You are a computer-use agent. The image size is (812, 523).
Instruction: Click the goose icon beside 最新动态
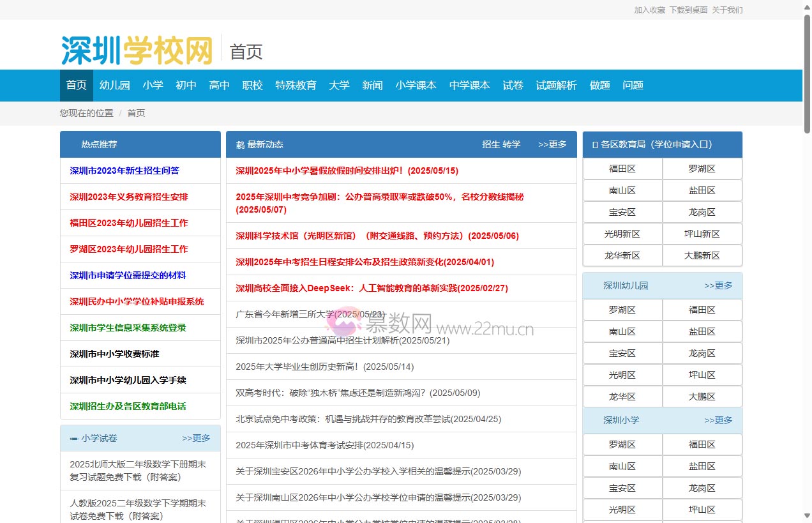(236, 144)
